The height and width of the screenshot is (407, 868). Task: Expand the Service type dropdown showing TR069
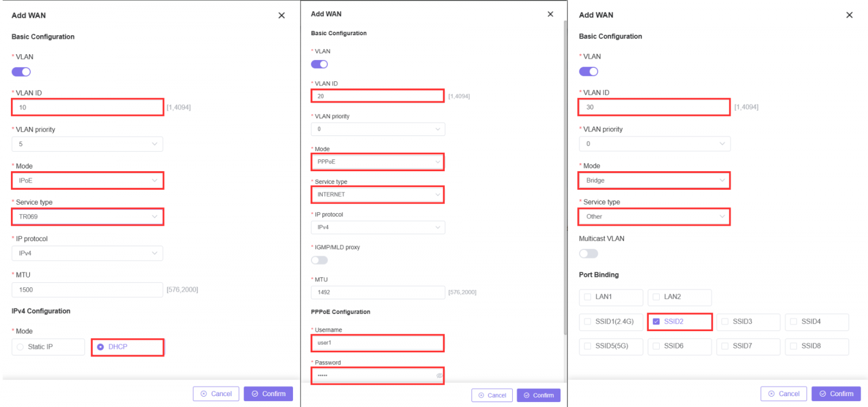click(x=87, y=217)
